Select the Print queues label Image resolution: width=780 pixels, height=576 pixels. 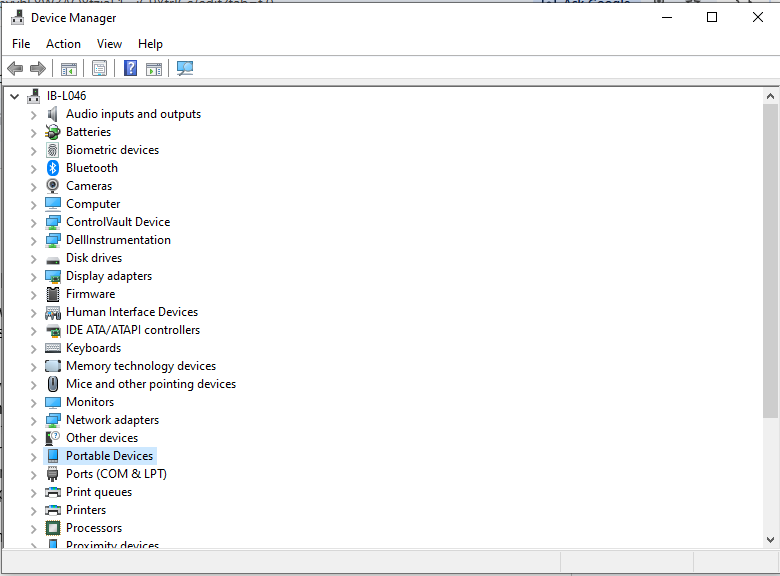tap(99, 492)
